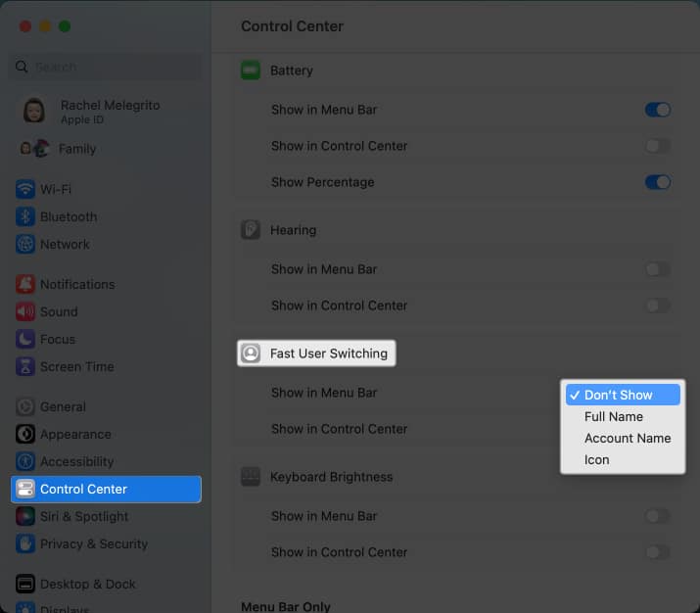This screenshot has height=613, width=700.
Task: Click the Bluetooth sidebar icon
Action: coord(25,217)
